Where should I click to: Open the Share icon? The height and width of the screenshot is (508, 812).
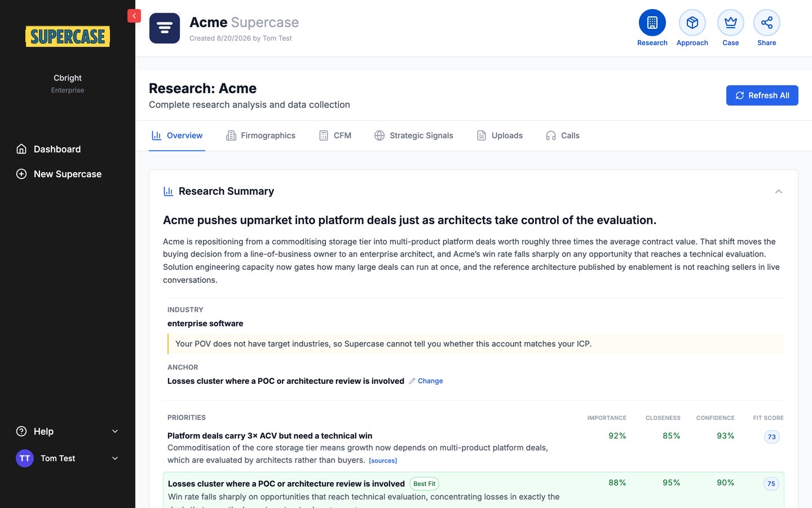coord(767,23)
